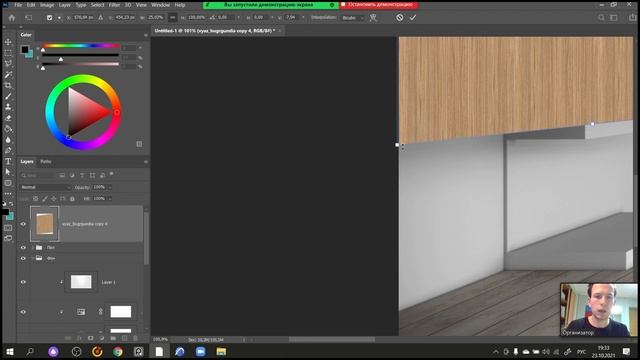
Task: Select the Move tool
Action: coord(8,42)
